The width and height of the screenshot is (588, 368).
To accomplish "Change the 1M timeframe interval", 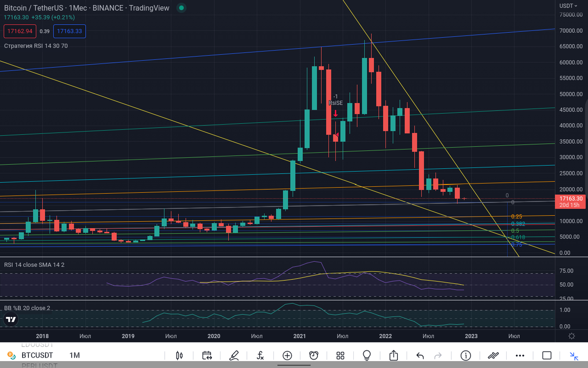I will tap(74, 355).
